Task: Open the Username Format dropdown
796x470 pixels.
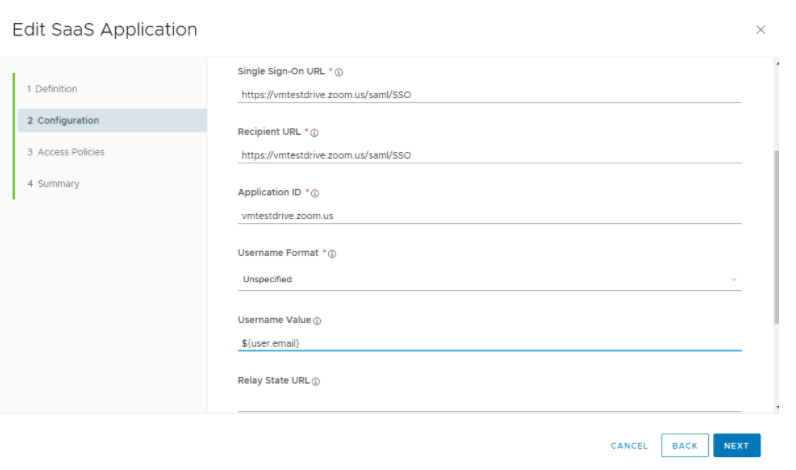Action: 489,279
